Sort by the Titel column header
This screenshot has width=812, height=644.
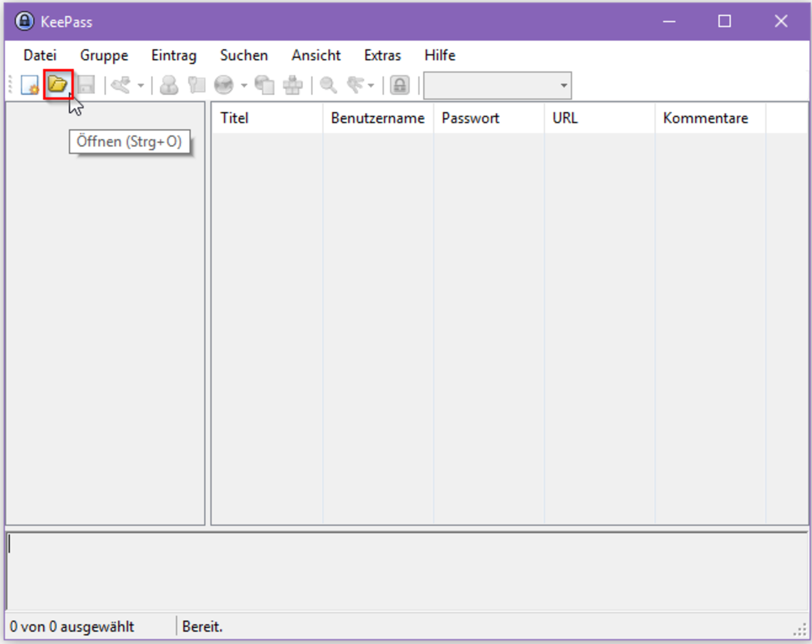267,118
